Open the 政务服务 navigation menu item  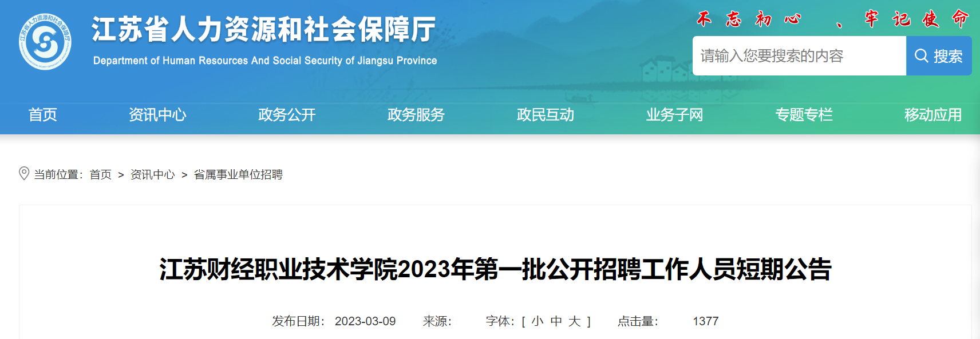tap(416, 115)
